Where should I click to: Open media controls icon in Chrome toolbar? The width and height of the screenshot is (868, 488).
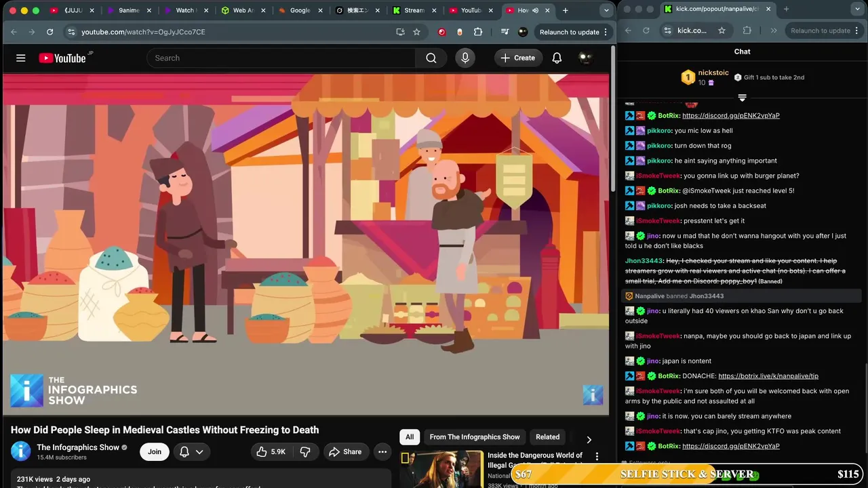coord(505,32)
